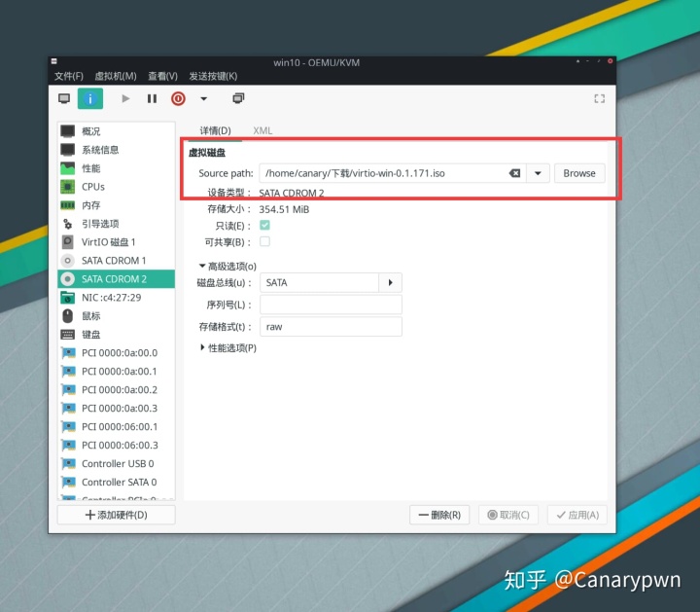Click 应用(A) apply button

577,515
